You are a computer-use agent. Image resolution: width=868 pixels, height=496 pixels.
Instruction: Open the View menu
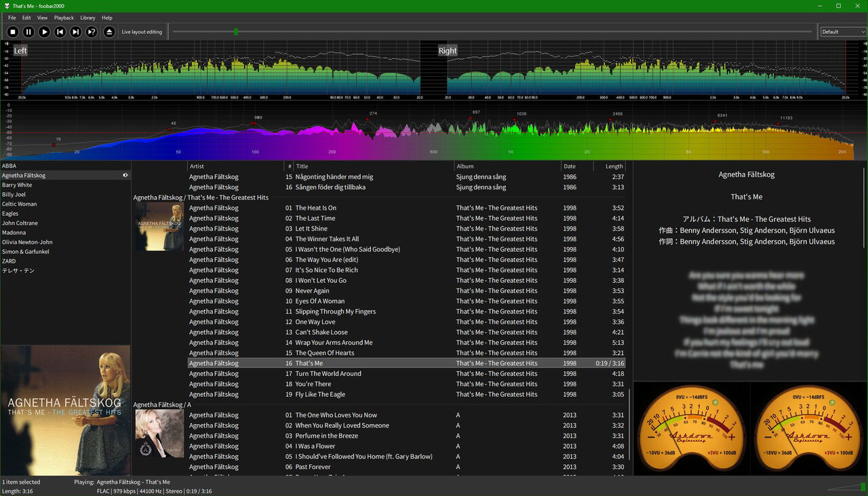tap(42, 18)
